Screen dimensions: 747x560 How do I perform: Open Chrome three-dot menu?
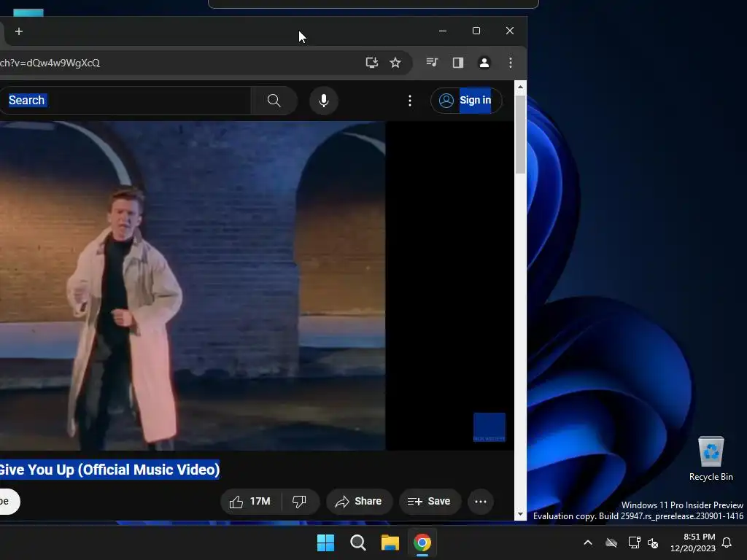point(510,63)
